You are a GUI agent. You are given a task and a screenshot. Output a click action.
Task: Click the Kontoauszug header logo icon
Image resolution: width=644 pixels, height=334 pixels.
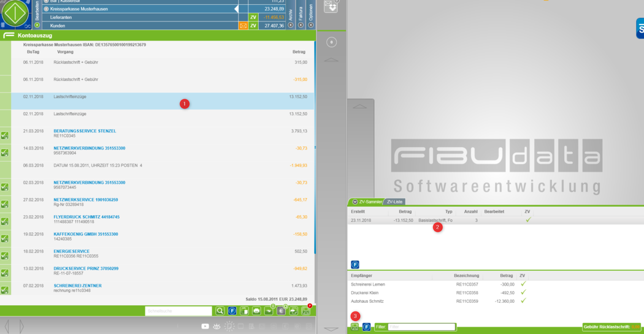9,36
